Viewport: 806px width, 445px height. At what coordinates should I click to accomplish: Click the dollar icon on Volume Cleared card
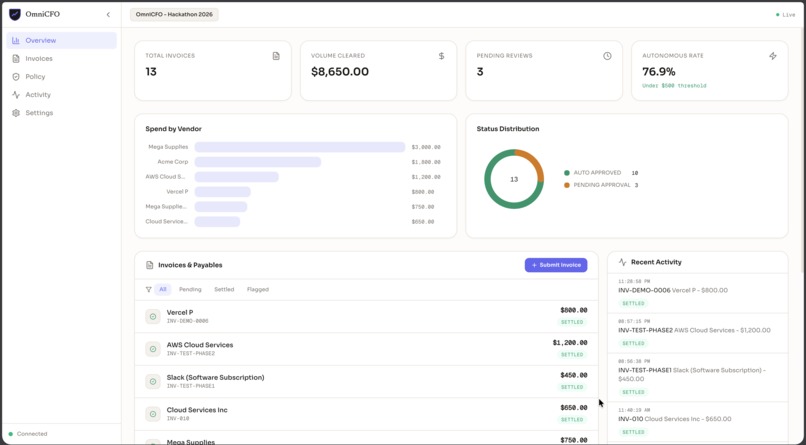tap(441, 56)
